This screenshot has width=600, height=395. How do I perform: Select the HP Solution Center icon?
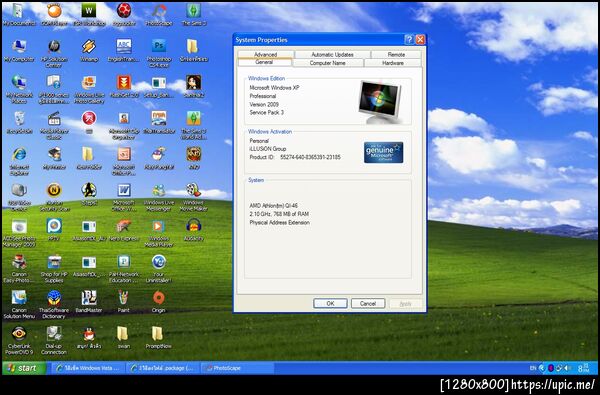tap(54, 53)
